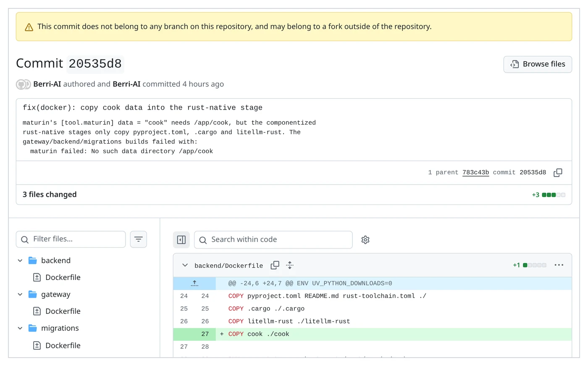Open Dockerfile under migrations folder

tap(63, 345)
